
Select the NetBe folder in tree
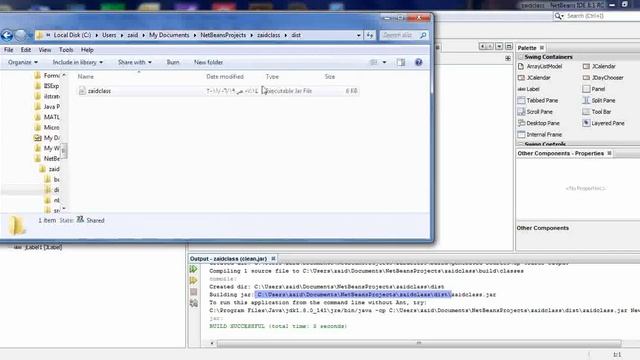[47, 158]
